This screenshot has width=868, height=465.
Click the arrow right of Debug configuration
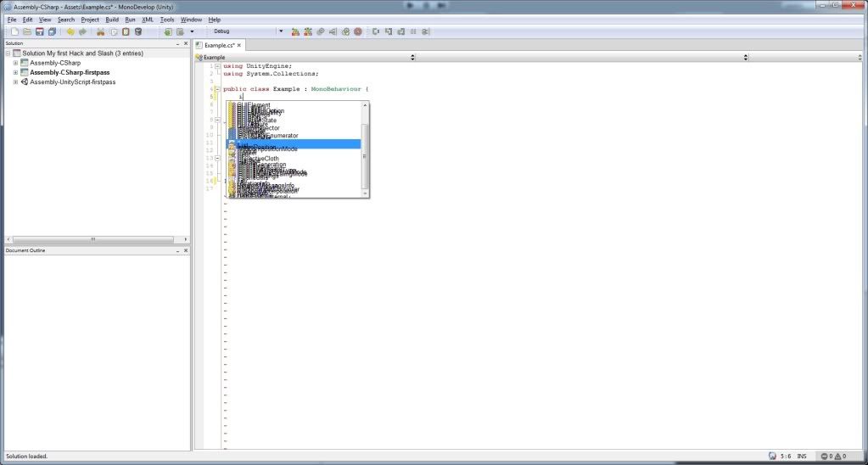281,31
